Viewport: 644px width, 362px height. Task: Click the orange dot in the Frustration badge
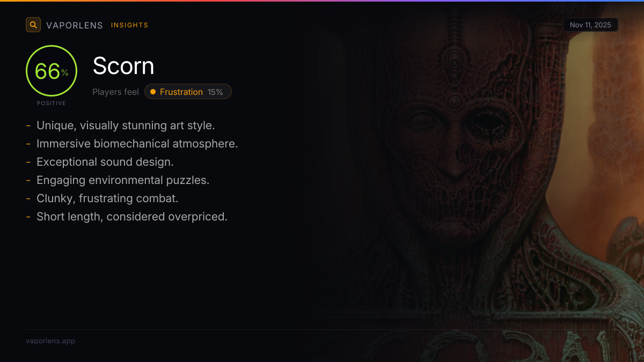pyautogui.click(x=153, y=92)
